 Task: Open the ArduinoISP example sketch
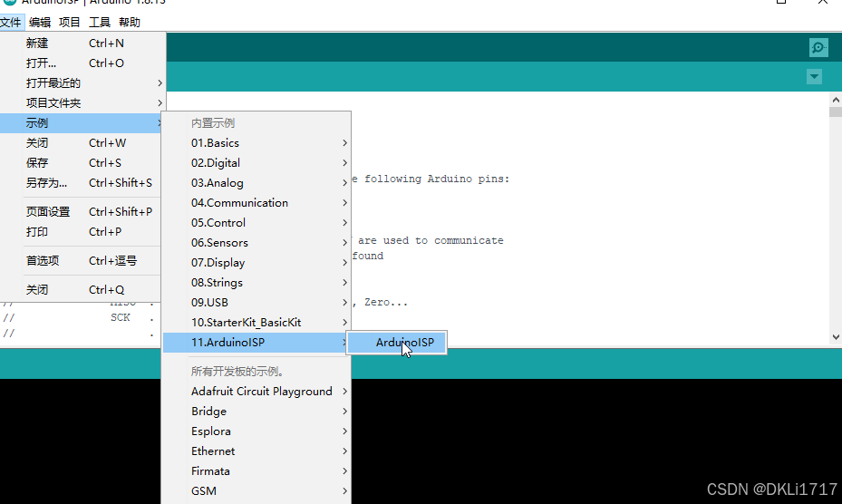coord(397,343)
